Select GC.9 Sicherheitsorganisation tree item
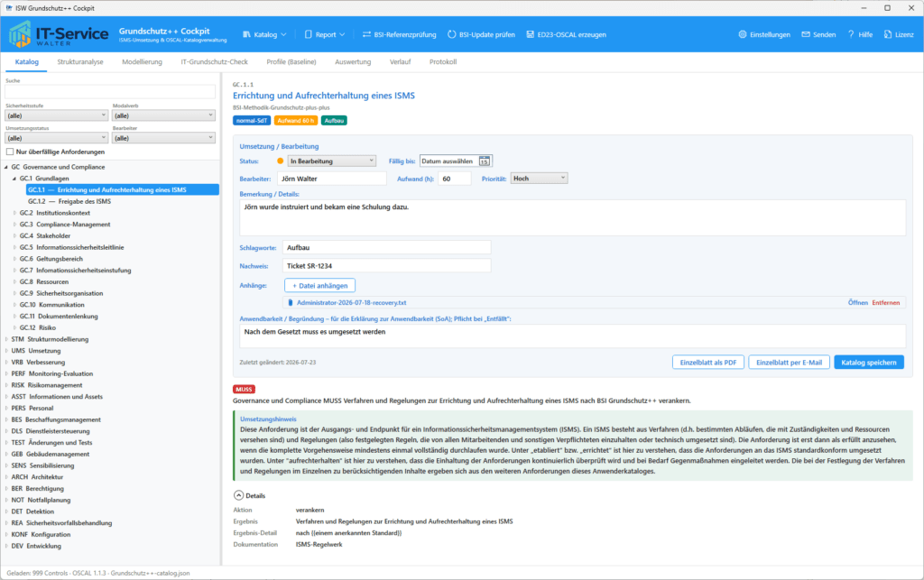The height and width of the screenshot is (580, 924). click(61, 293)
